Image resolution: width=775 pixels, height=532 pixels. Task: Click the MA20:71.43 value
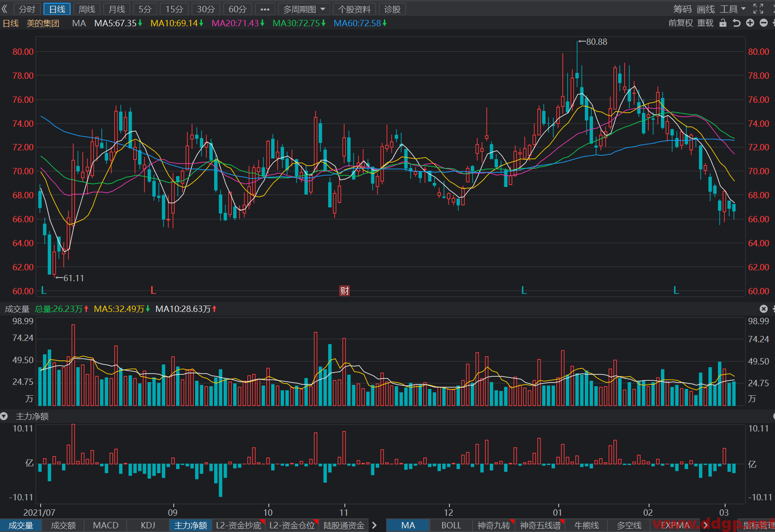[x=238, y=23]
